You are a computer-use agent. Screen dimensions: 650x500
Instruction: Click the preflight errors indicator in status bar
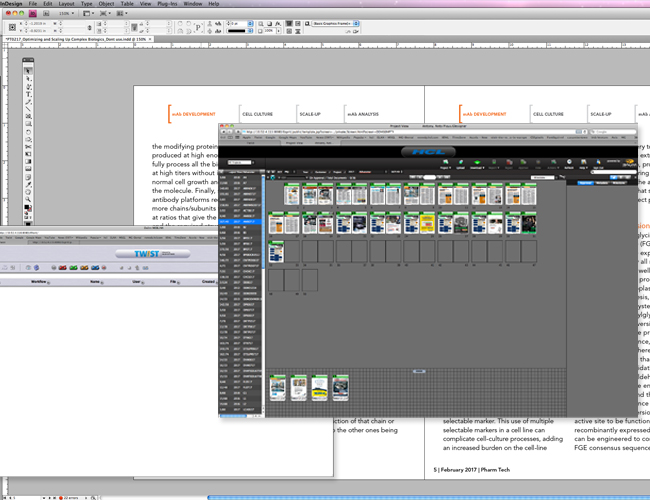71,498
